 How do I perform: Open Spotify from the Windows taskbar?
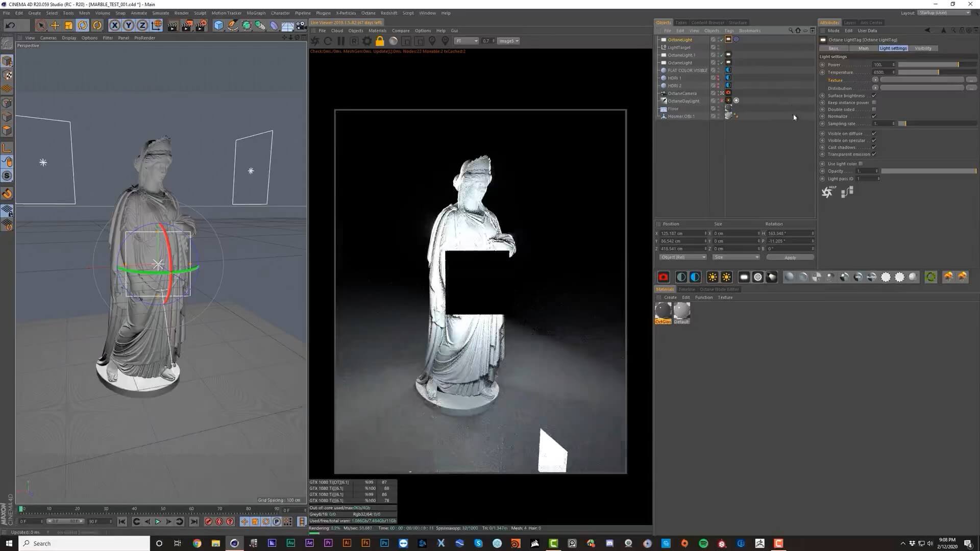coord(703,543)
